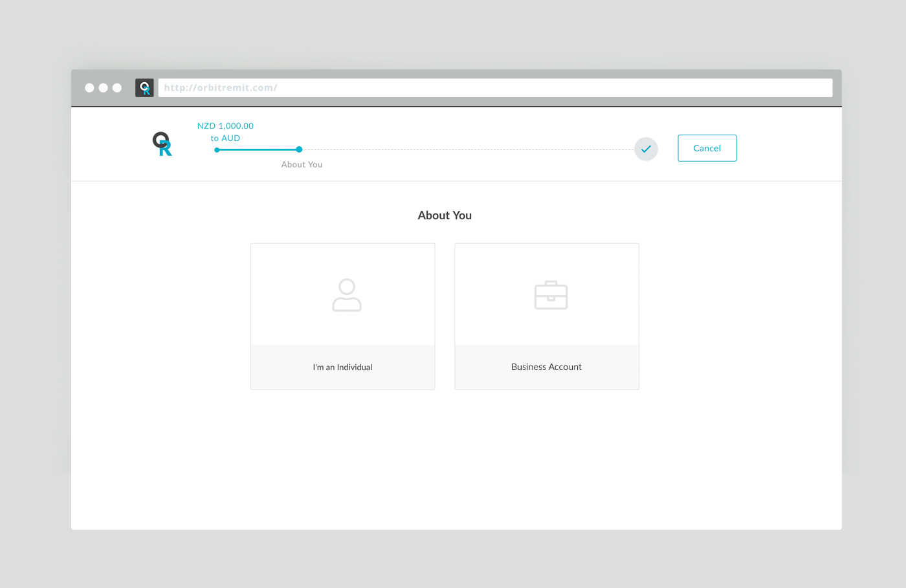This screenshot has height=588, width=906.
Task: Expand the About You progress step
Action: tap(302, 164)
